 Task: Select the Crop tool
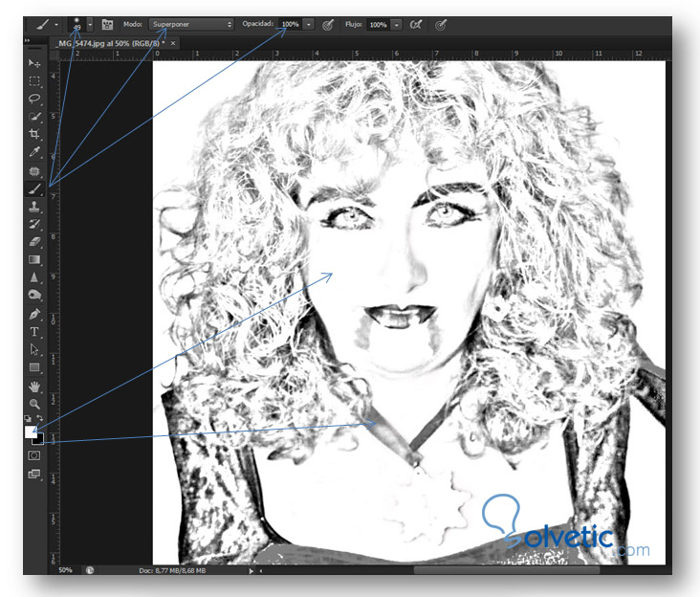34,134
